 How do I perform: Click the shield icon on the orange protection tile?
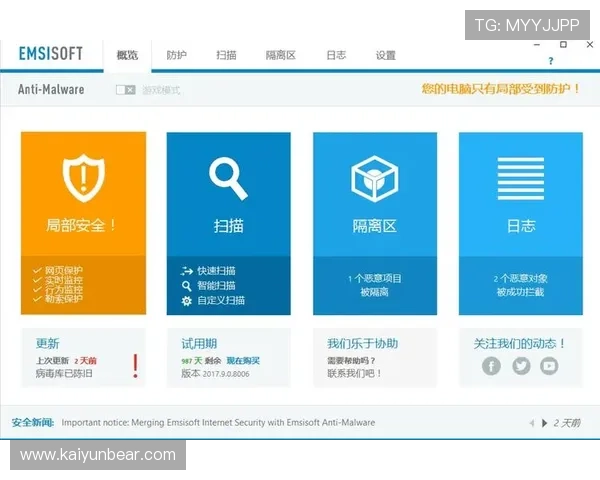83,179
